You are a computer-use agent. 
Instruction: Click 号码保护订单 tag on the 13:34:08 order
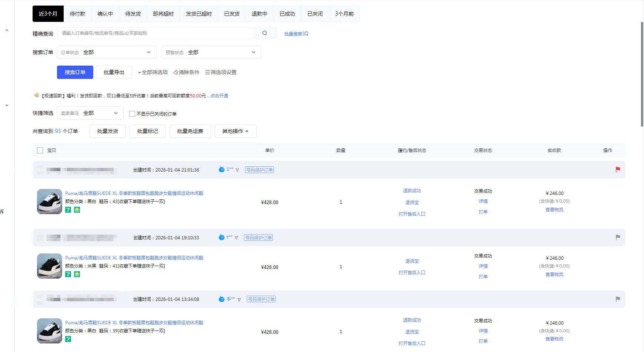tap(261, 299)
